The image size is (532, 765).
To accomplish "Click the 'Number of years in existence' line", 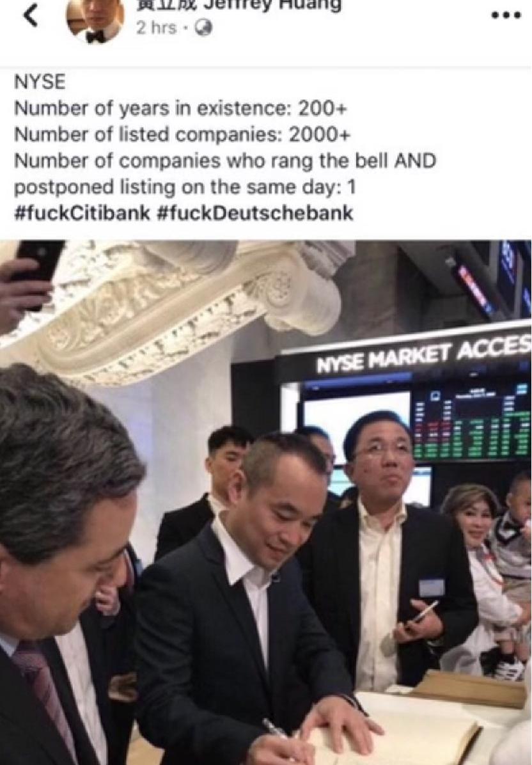I will (180, 108).
